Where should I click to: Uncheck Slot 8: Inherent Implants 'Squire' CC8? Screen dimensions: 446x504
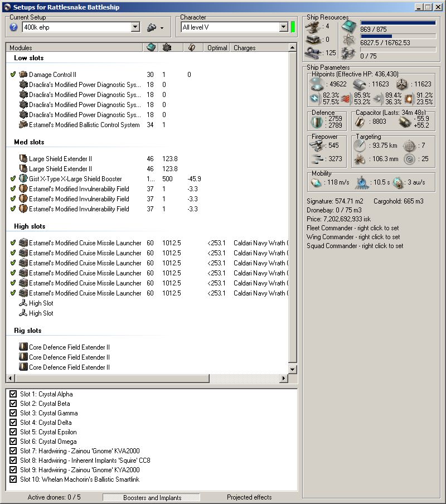tap(13, 461)
